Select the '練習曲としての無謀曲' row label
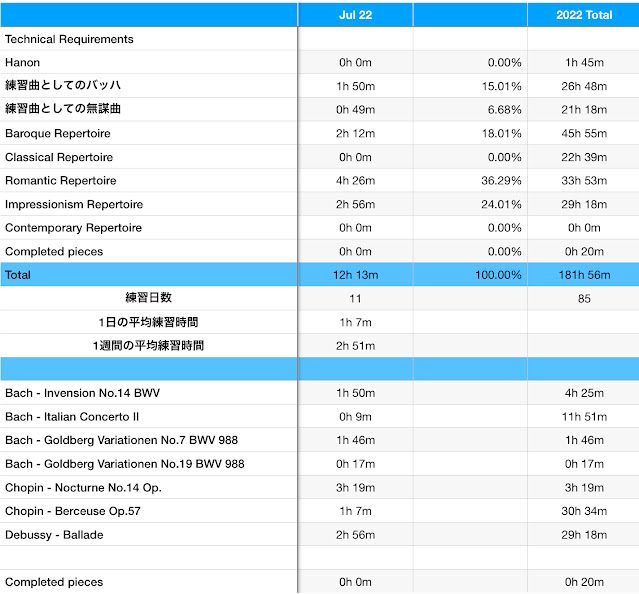639x594 pixels. coord(63,109)
